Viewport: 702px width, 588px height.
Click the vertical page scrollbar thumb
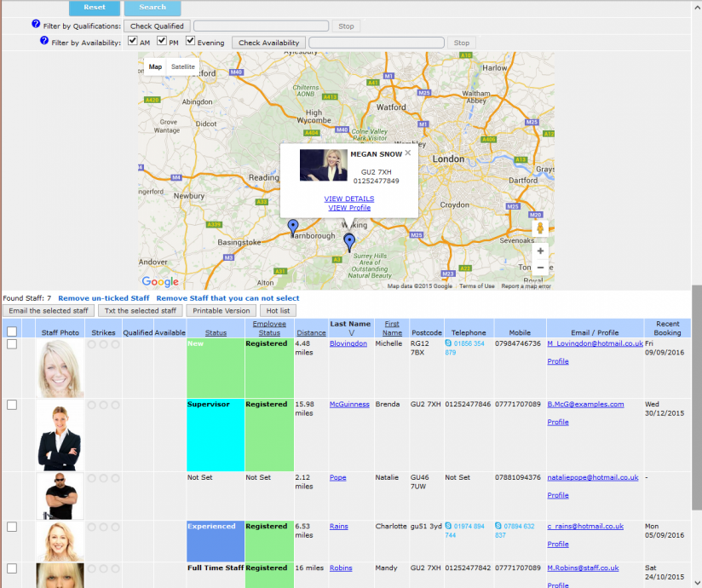click(x=697, y=397)
